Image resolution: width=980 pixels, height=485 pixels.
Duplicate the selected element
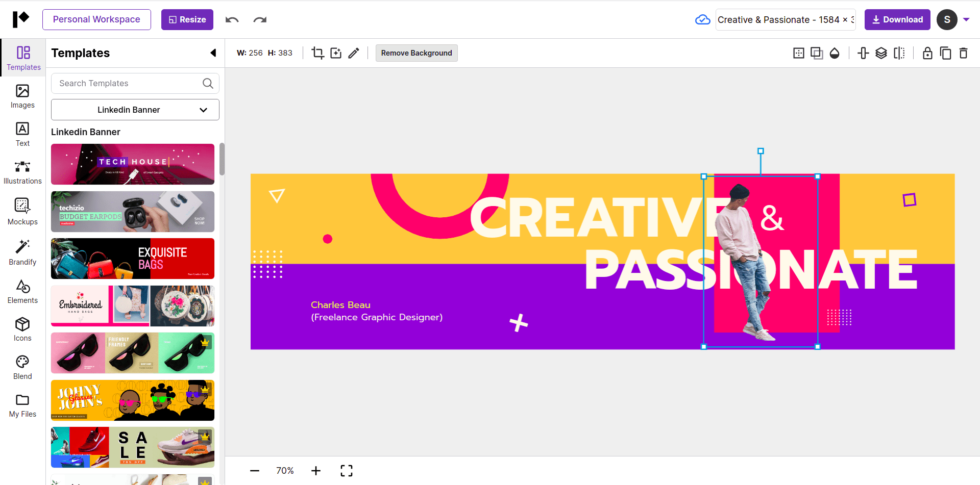(946, 53)
